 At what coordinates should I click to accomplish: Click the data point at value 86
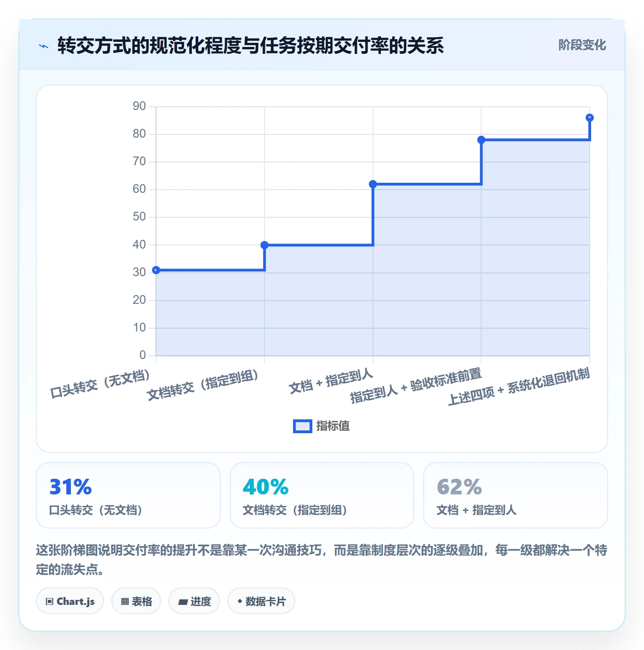pyautogui.click(x=590, y=118)
